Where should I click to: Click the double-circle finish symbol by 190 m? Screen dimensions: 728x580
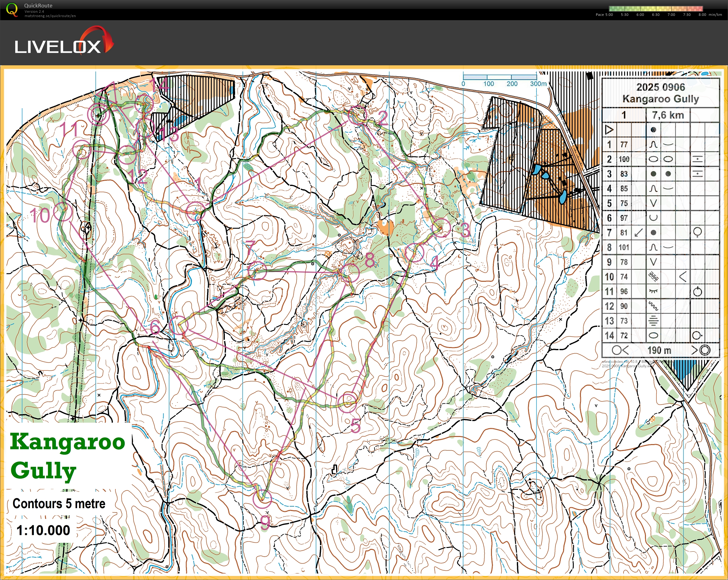click(705, 350)
